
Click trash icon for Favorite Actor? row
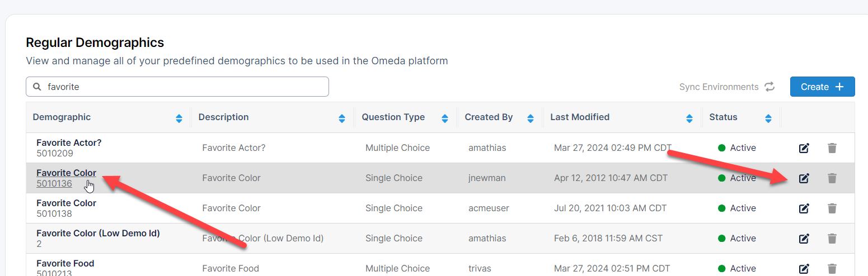832,148
